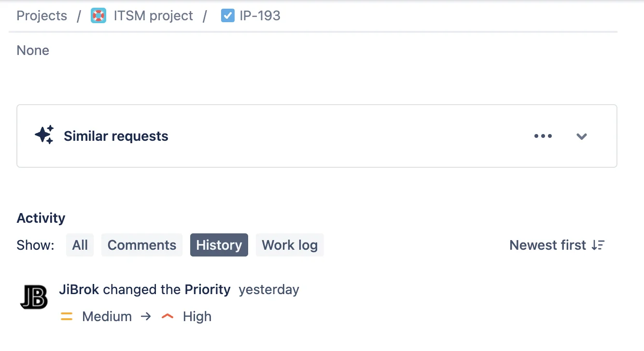Click the Medium priority orange icon
The image size is (644, 351).
coord(67,316)
